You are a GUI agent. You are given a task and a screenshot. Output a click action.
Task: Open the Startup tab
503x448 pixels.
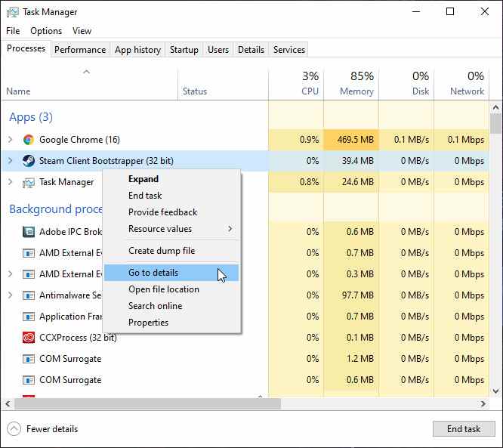point(184,50)
